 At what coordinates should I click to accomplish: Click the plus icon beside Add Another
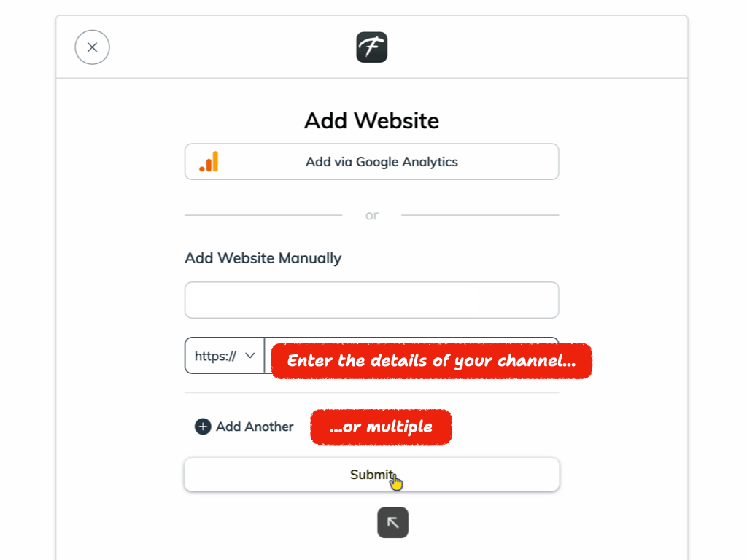[x=202, y=427]
